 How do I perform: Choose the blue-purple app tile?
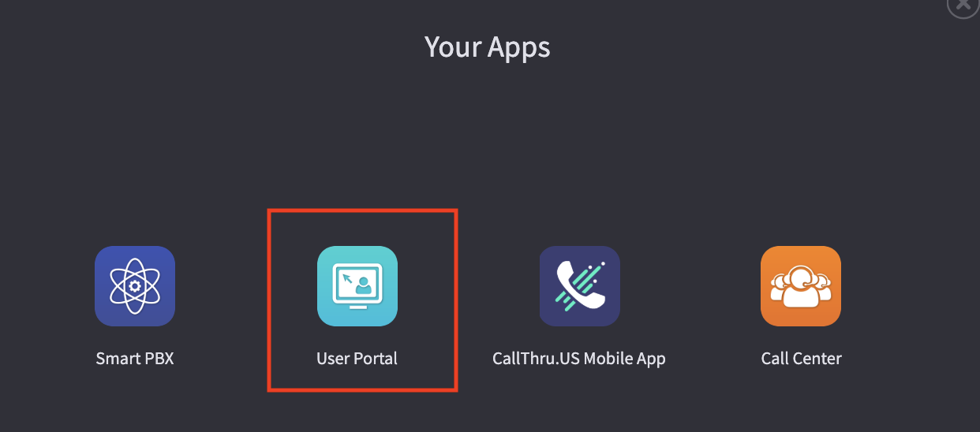(x=135, y=286)
